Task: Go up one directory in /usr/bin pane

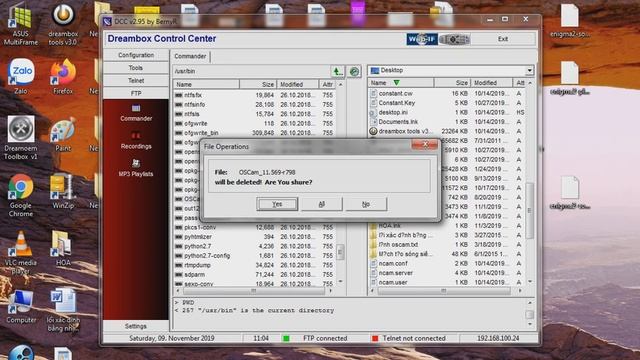Action: [337, 71]
